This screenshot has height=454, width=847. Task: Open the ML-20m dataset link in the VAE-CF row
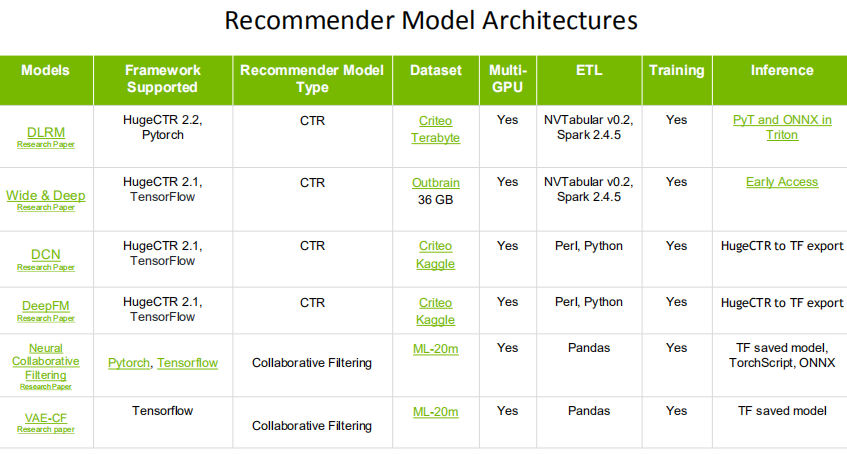[x=435, y=411]
